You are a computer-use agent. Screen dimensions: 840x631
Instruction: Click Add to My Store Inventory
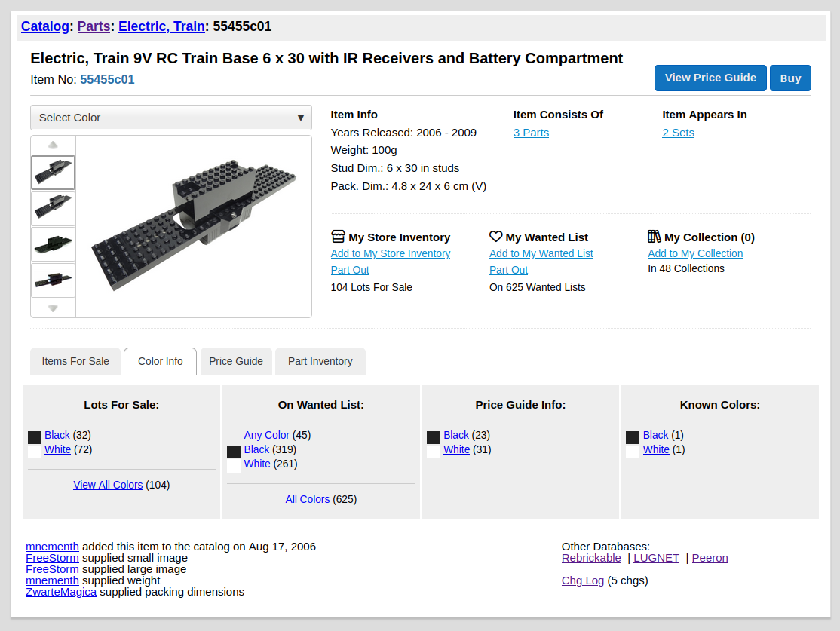(x=391, y=253)
